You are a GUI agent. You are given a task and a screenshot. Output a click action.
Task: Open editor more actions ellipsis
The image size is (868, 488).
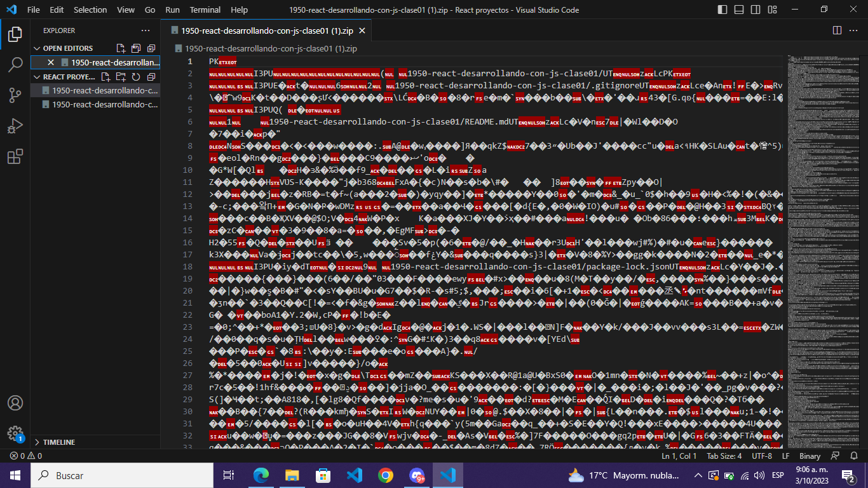(x=855, y=30)
